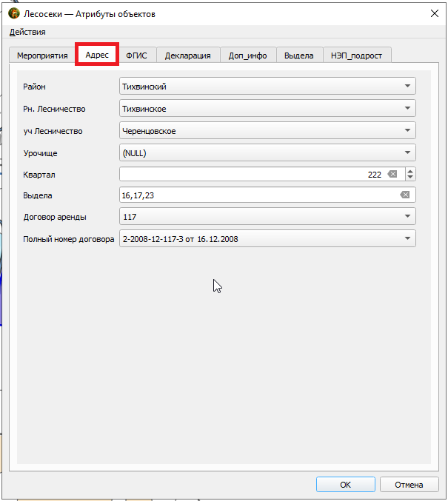448x501 pixels.
Task: Open the Декларация tab
Action: click(187, 56)
